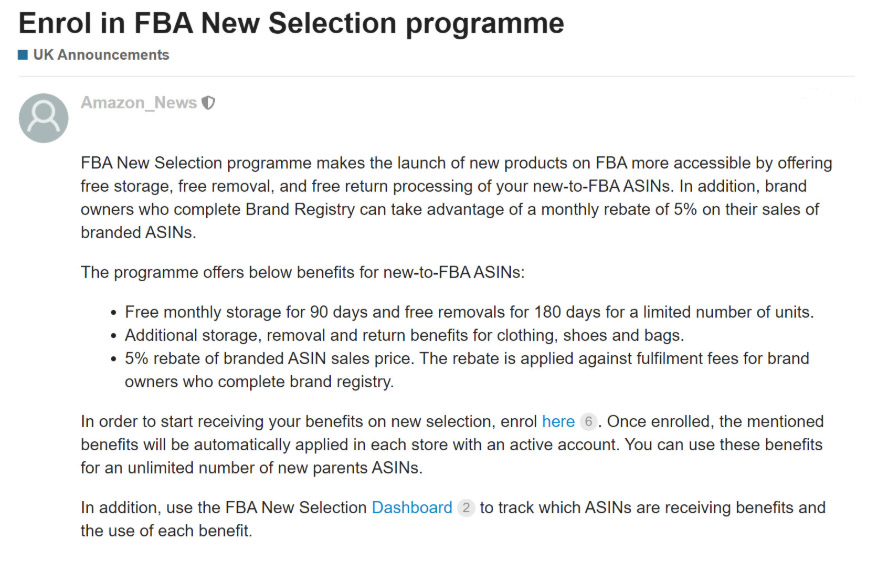
Task: Click the 'Enrol in FBA New Selection programme' title
Action: (291, 23)
